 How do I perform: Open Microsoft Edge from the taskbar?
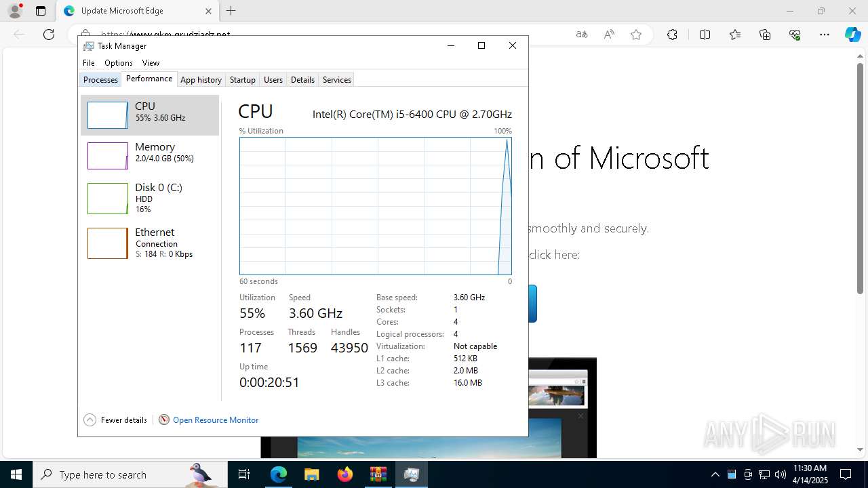point(279,474)
